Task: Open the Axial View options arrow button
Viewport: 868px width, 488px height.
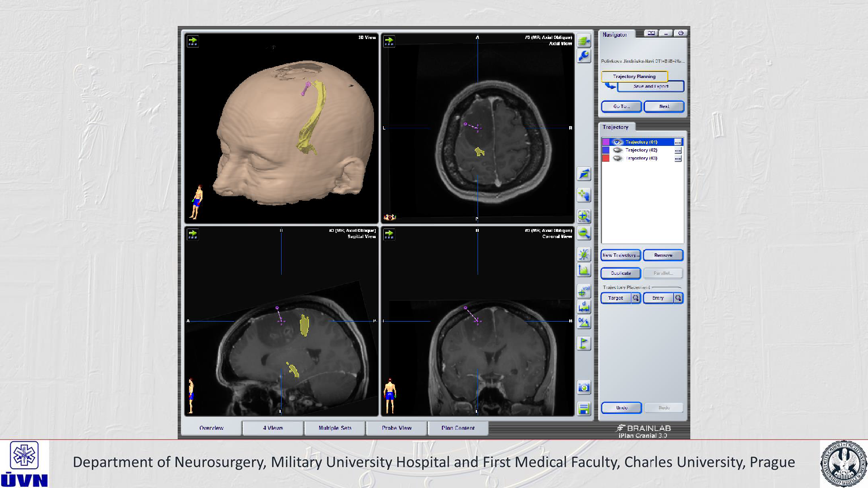Action: tap(389, 41)
